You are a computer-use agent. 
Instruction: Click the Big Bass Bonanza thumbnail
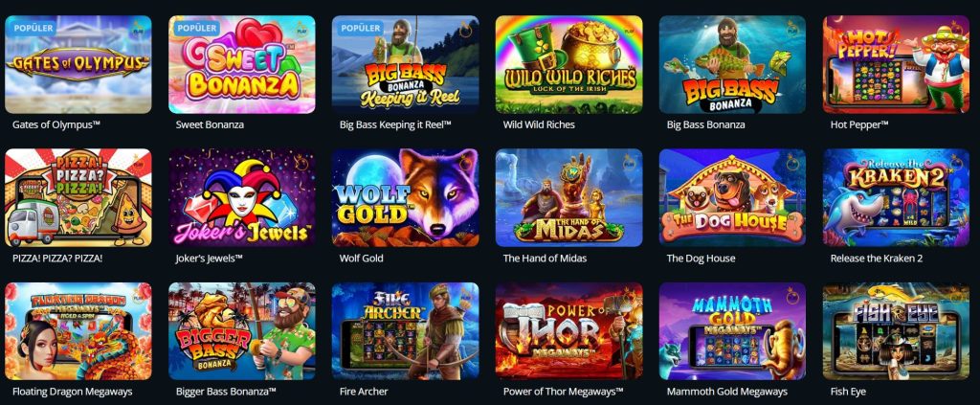pyautogui.click(x=732, y=64)
